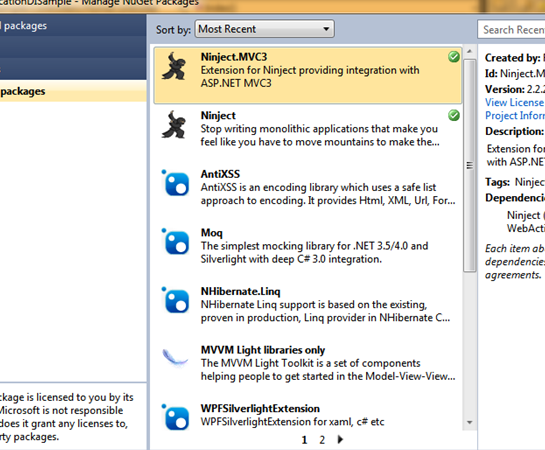The height and width of the screenshot is (450, 545).
Task: Click the green installed checkmark on Ninject.MVC3
Action: (454, 57)
